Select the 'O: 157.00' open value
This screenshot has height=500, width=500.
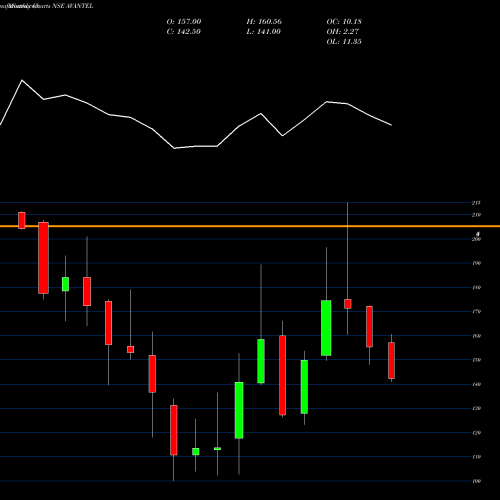184,22
